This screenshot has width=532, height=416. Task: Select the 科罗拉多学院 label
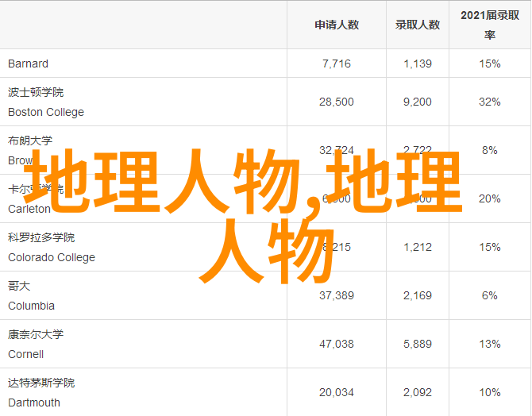pyautogui.click(x=41, y=237)
